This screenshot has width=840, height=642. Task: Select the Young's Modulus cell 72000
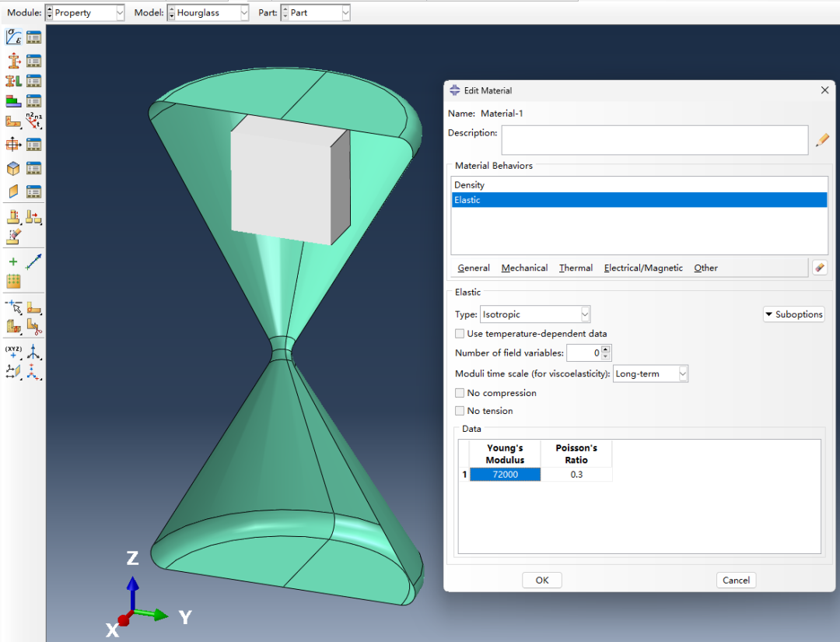click(506, 474)
